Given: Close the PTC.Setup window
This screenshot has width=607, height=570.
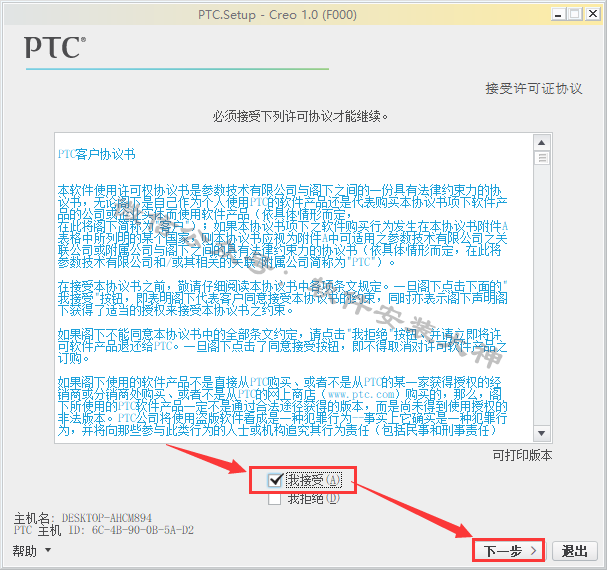Looking at the screenshot, I should tap(593, 14).
